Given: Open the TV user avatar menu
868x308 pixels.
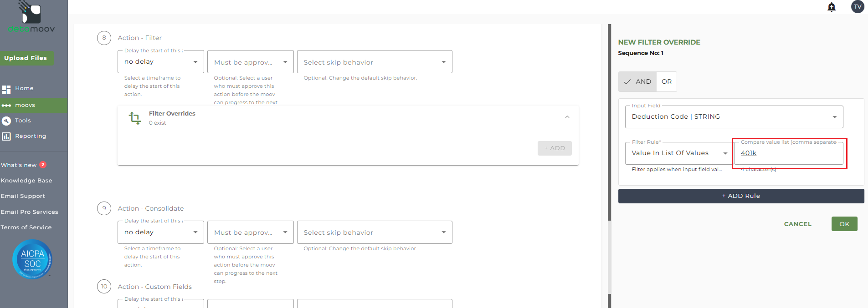Looking at the screenshot, I should 858,7.
